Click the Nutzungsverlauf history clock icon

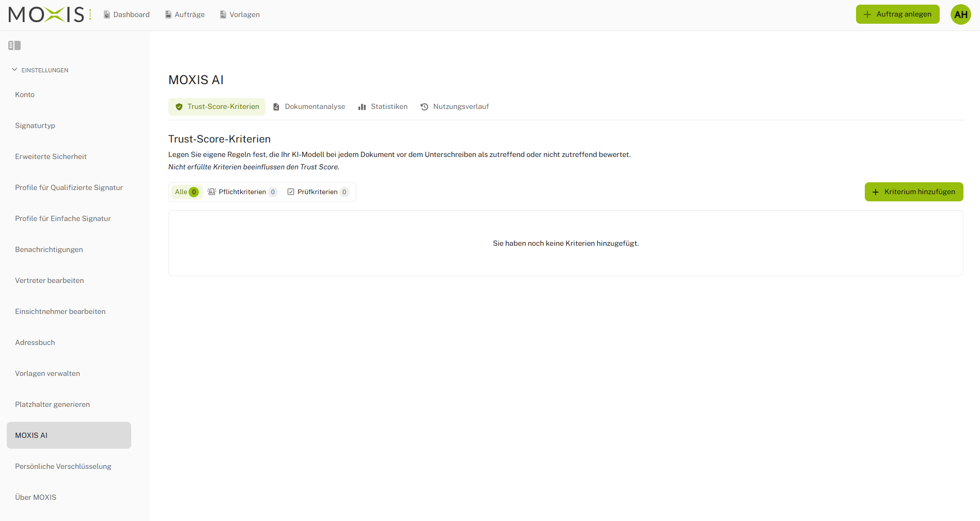[425, 107]
